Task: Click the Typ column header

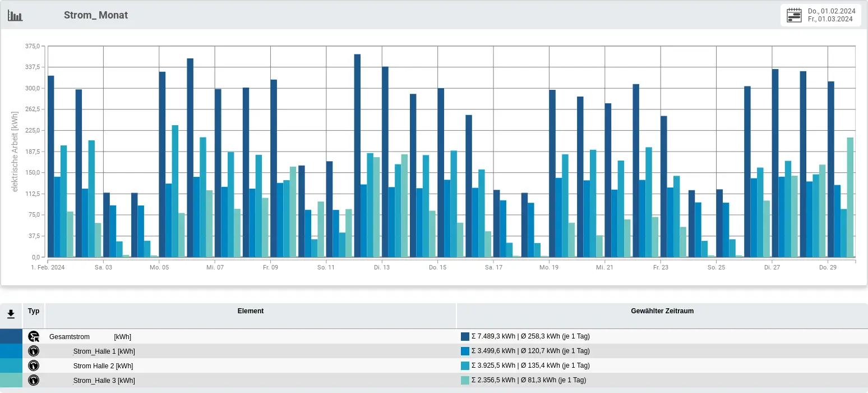Action: [x=34, y=311]
